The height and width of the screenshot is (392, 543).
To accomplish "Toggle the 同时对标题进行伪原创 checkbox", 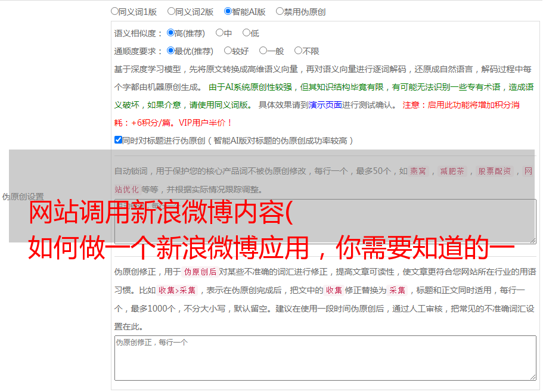I will pos(118,140).
